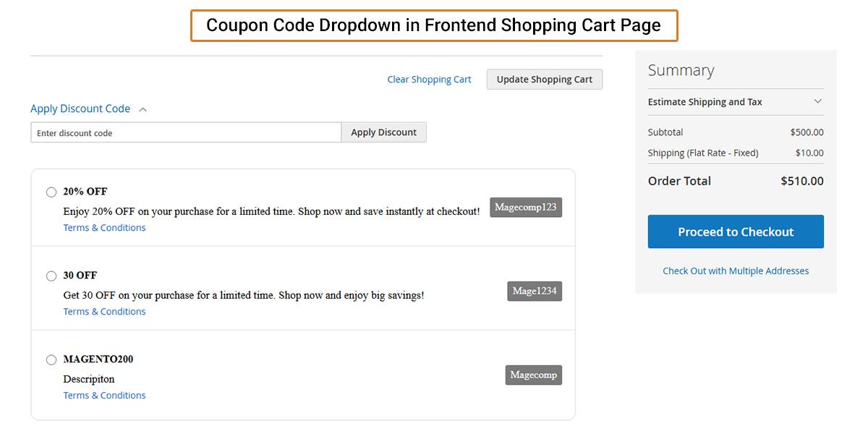
Task: Open Terms & Conditions for 30 OFF
Action: coord(104,312)
